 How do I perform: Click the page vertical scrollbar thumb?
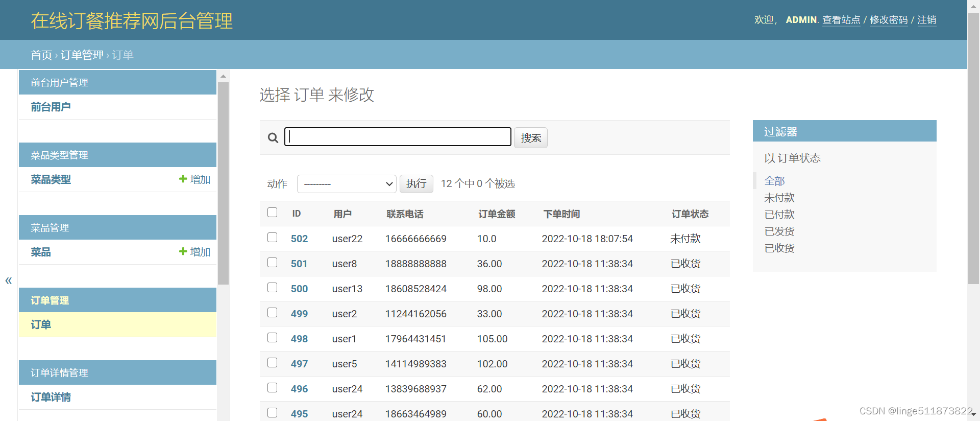click(973, 148)
